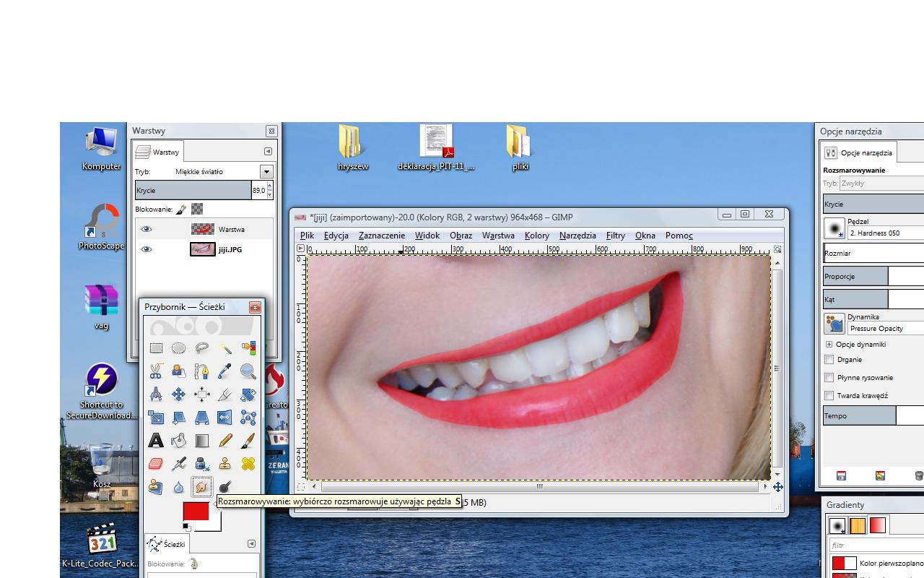Select the Measure compass tool
Screen dimensions: 924x578
[x=156, y=394]
